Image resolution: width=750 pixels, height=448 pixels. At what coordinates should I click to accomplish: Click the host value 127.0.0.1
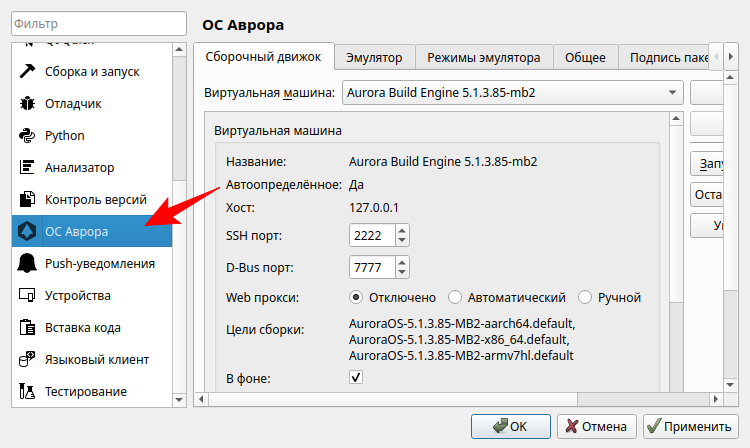[x=374, y=208]
